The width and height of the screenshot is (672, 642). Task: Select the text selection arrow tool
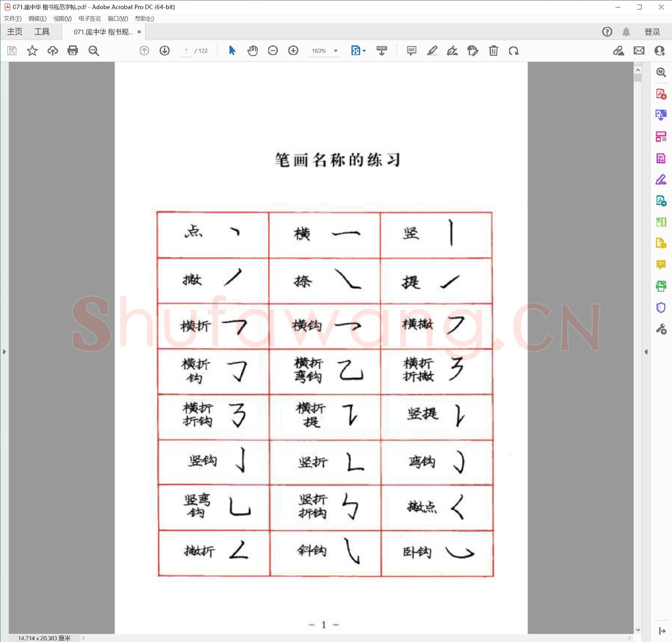[232, 51]
